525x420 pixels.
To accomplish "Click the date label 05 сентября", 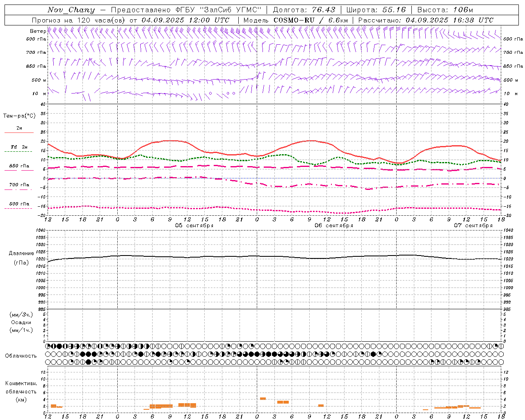I will [x=194, y=226].
